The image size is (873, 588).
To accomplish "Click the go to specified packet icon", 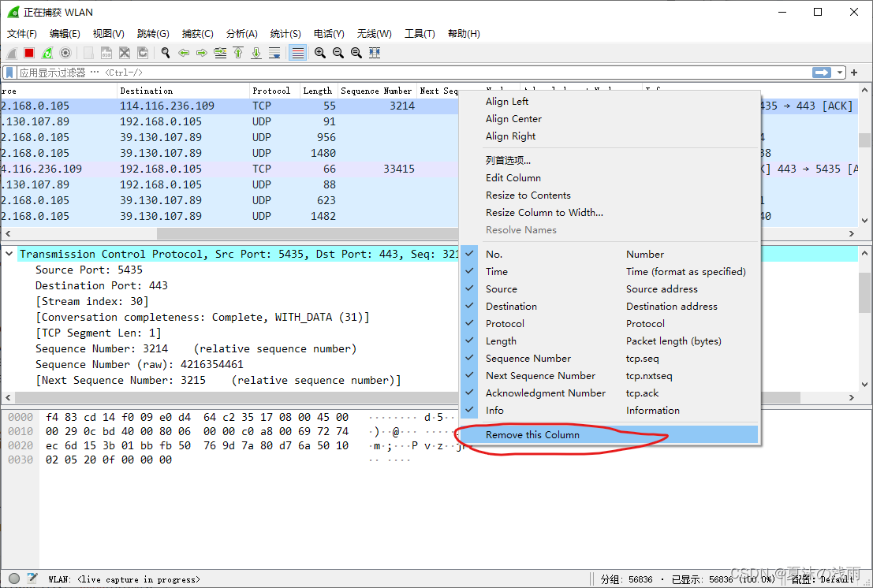I will click(x=220, y=53).
